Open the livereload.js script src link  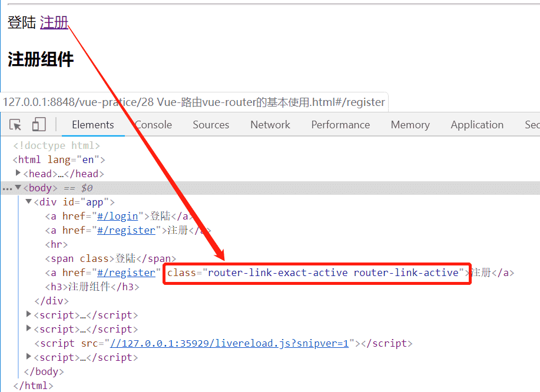tap(229, 343)
